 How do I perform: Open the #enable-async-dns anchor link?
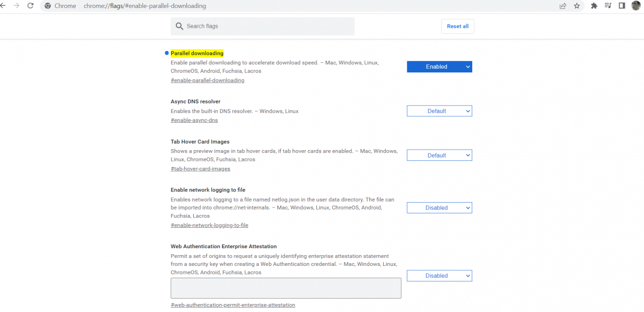click(x=194, y=121)
